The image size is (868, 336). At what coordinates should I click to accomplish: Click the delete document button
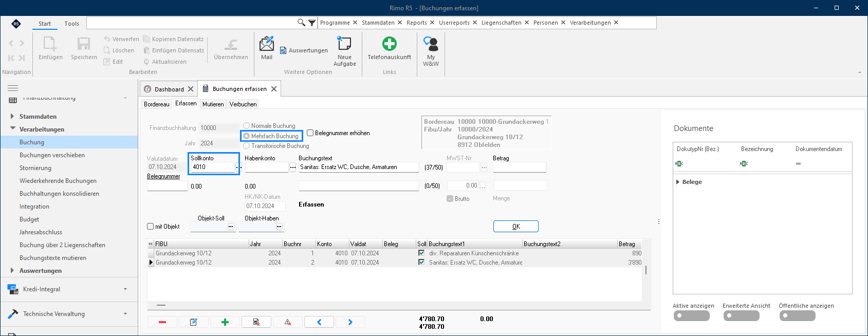256,322
